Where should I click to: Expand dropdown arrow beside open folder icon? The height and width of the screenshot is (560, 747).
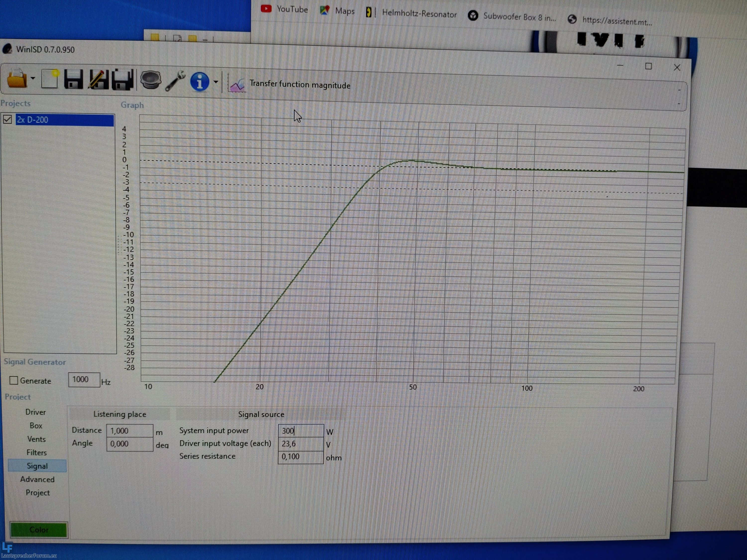(x=33, y=78)
